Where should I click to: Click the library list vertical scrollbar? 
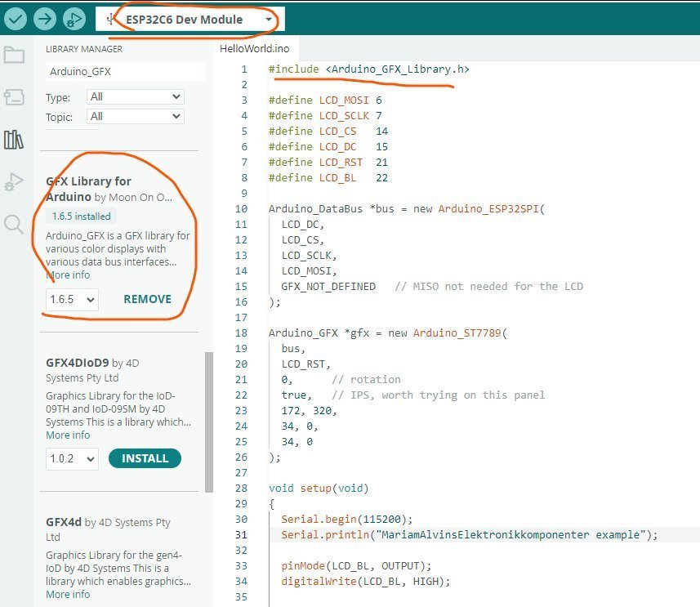click(208, 421)
